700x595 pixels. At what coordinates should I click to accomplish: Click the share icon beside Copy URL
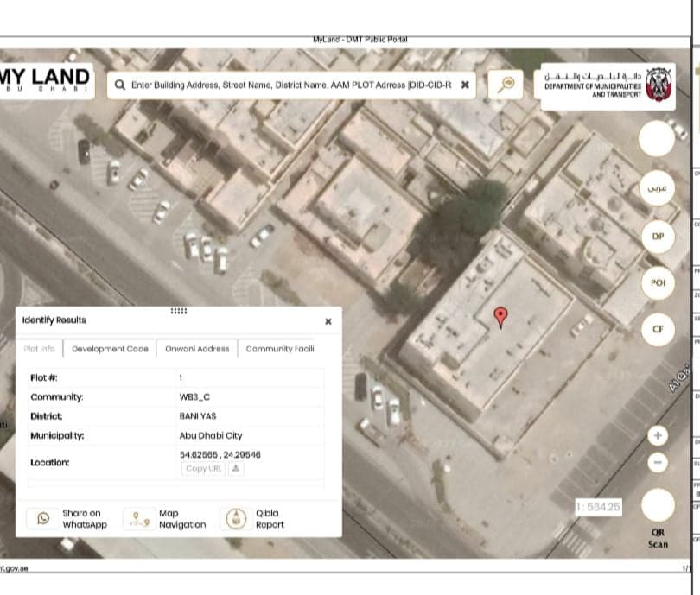click(x=236, y=468)
